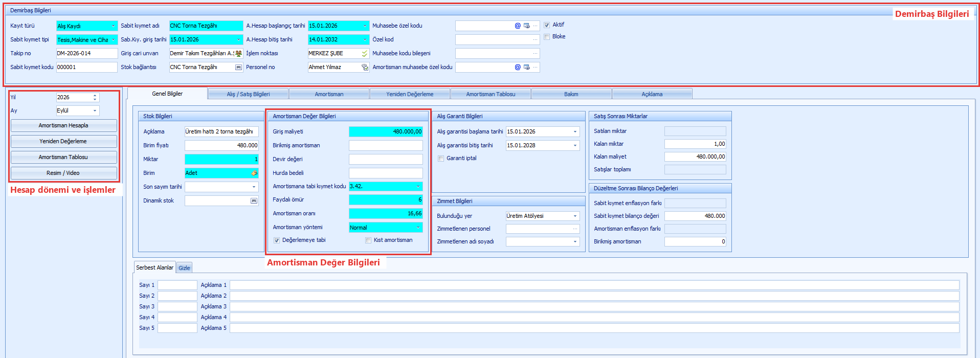
Task: Check the Garanti iptal checkbox
Action: pyautogui.click(x=441, y=159)
